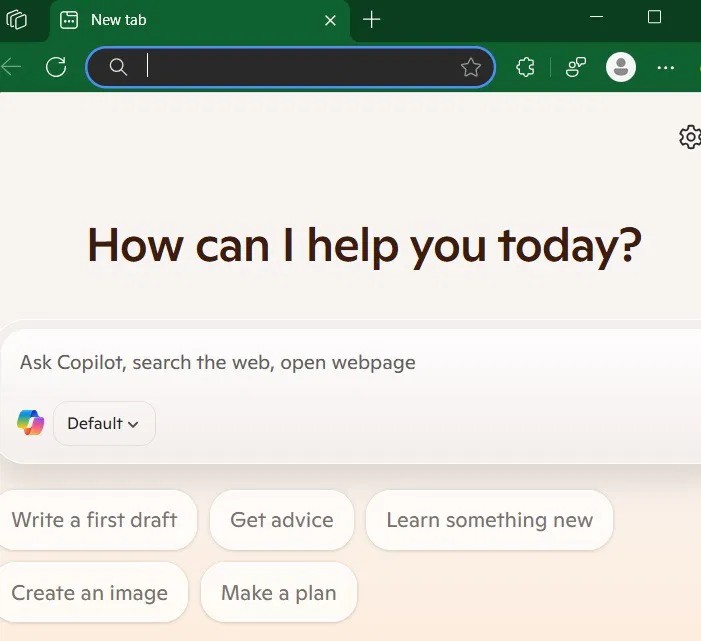Open page settings gear icon
Viewport: 701px width, 641px height.
pyautogui.click(x=689, y=137)
